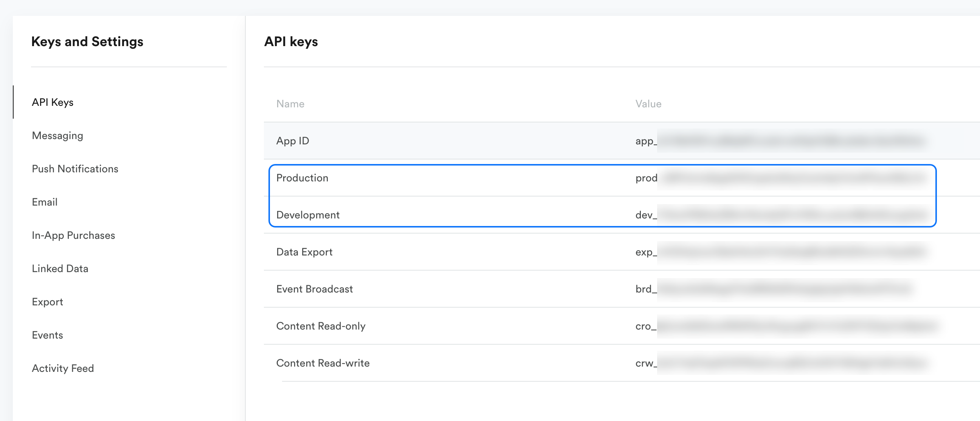The height and width of the screenshot is (421, 980).
Task: Navigate to Linked Data section
Action: tap(60, 268)
